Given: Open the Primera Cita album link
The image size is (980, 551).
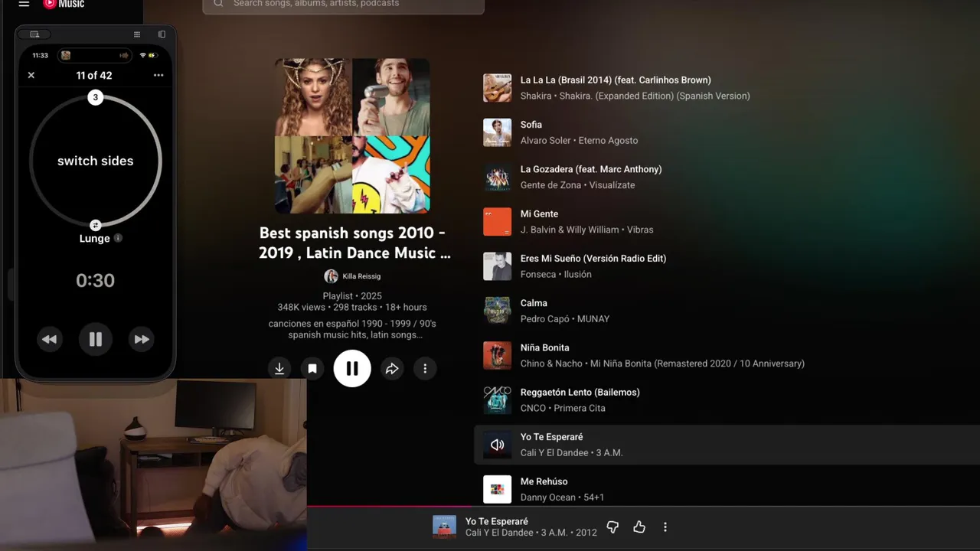Looking at the screenshot, I should pyautogui.click(x=580, y=409).
